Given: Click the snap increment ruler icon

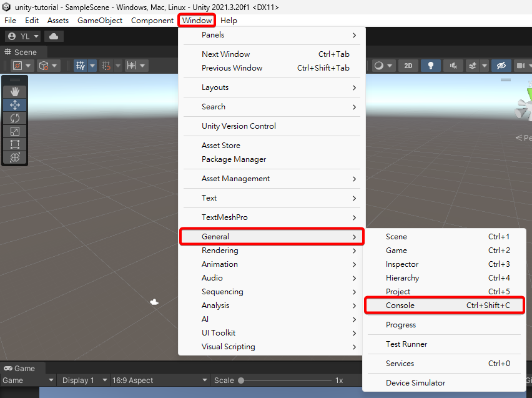Looking at the screenshot, I should 132,66.
